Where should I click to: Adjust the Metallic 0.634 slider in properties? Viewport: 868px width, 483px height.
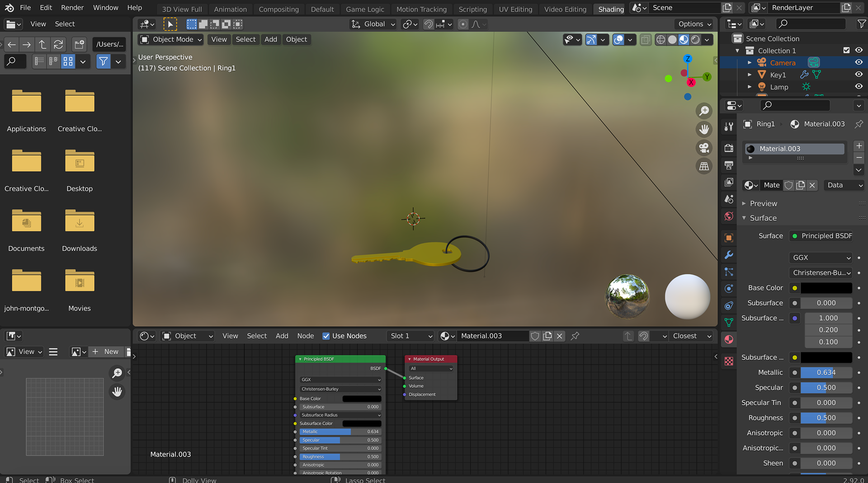[826, 373]
